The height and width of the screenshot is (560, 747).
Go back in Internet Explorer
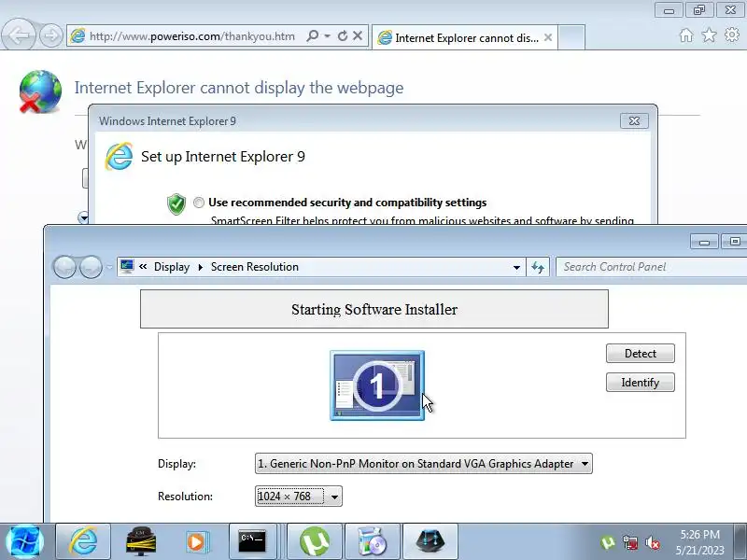(19, 35)
